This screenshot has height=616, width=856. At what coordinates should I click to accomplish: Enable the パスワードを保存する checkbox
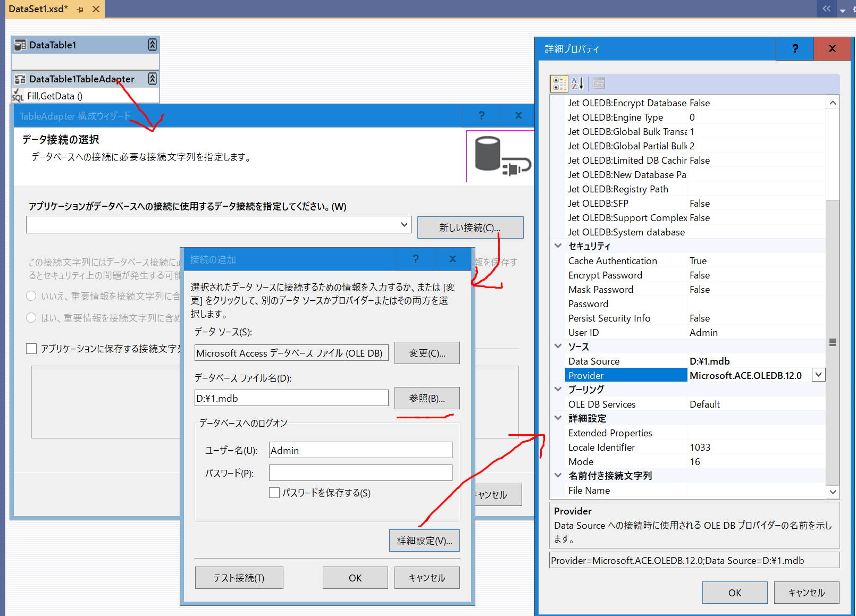click(x=274, y=493)
